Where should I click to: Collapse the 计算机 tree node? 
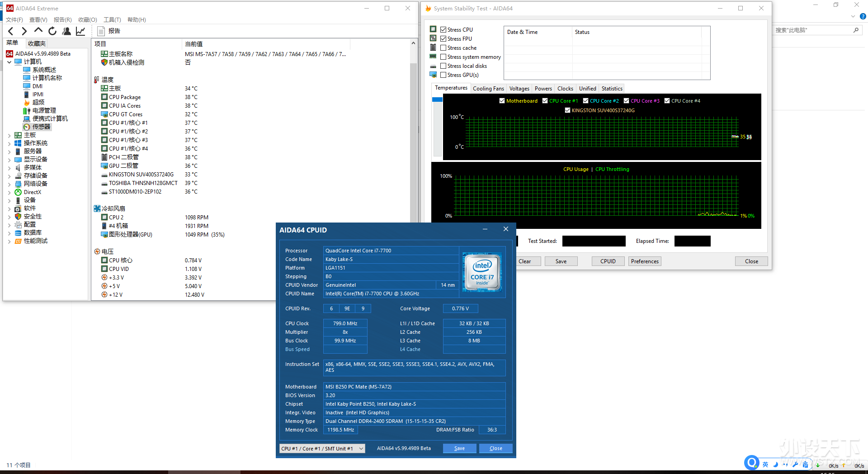(x=9, y=62)
